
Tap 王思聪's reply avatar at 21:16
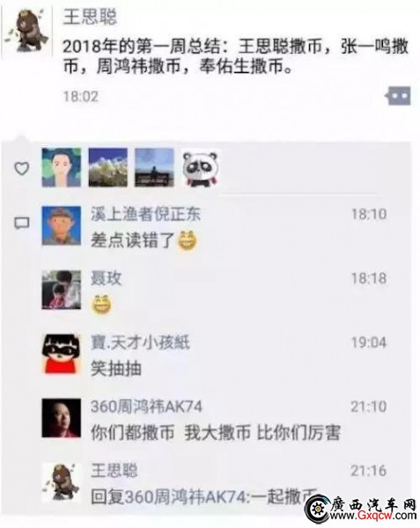click(62, 482)
